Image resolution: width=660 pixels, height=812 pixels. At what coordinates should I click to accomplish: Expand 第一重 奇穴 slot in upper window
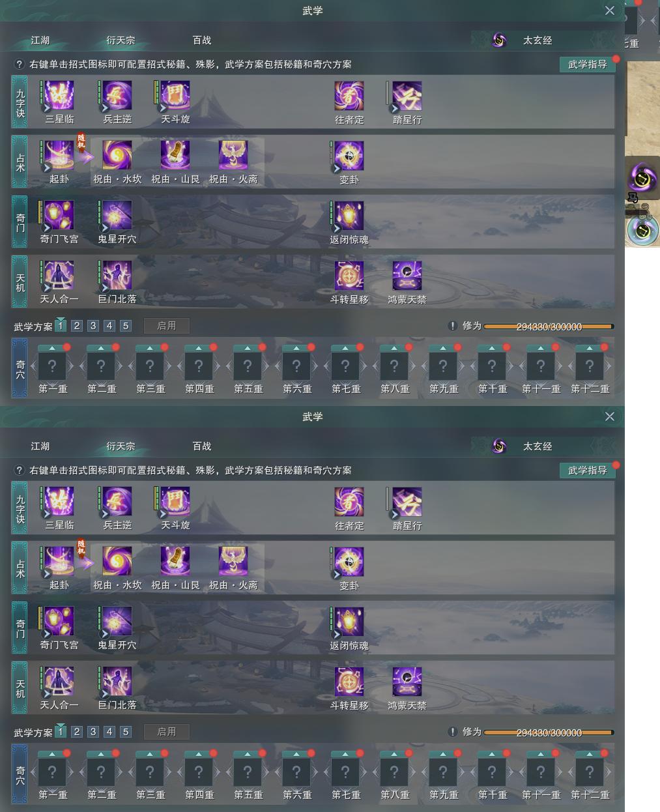click(x=53, y=366)
